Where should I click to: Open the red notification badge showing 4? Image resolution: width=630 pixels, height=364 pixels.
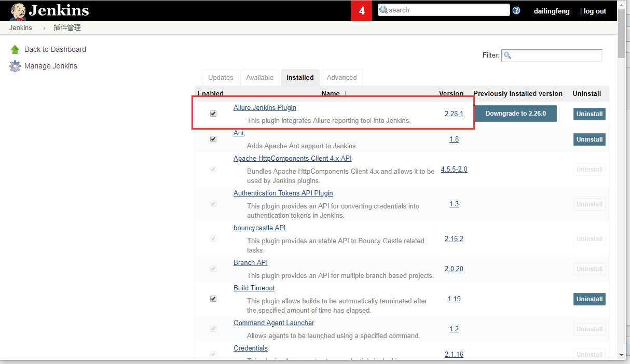[x=362, y=11]
